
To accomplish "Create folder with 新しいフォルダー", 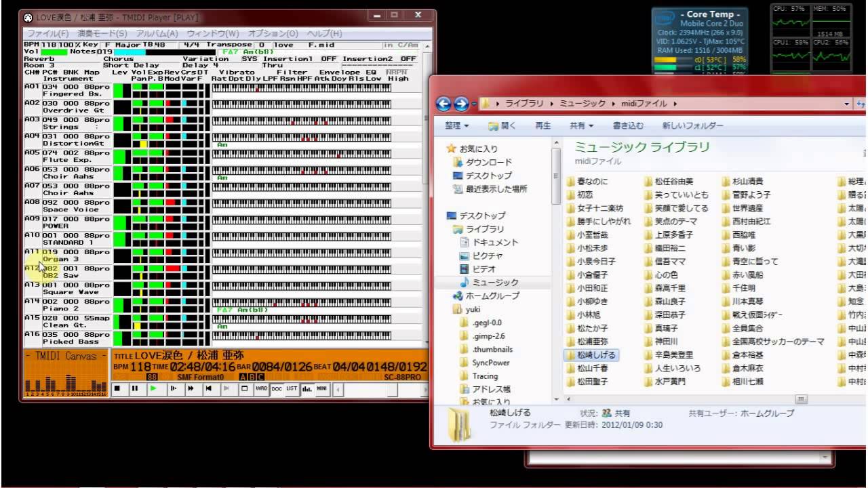I will 692,125.
